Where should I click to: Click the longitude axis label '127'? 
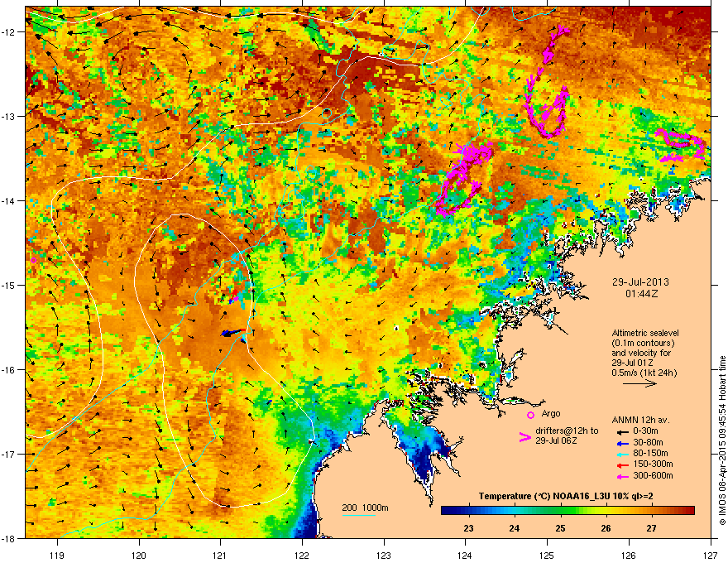click(x=711, y=555)
